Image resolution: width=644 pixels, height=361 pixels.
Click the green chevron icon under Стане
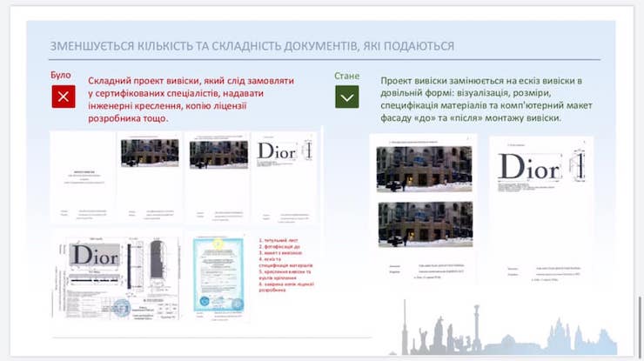347,97
